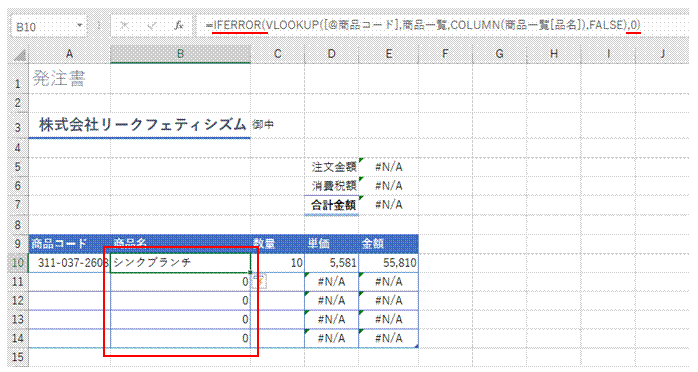Click the quantity 10 cell
Image resolution: width=698 pixels, height=372 pixels.
tap(277, 263)
